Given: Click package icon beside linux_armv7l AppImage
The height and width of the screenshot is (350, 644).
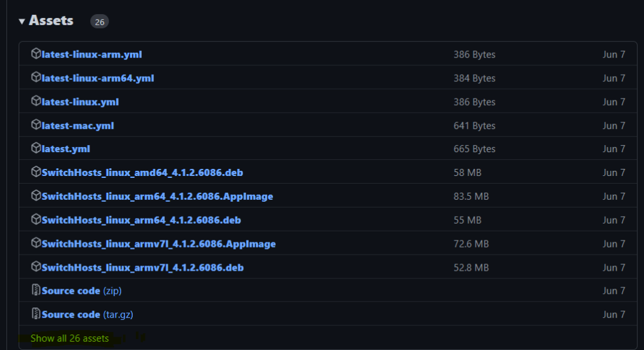Looking at the screenshot, I should coord(35,243).
